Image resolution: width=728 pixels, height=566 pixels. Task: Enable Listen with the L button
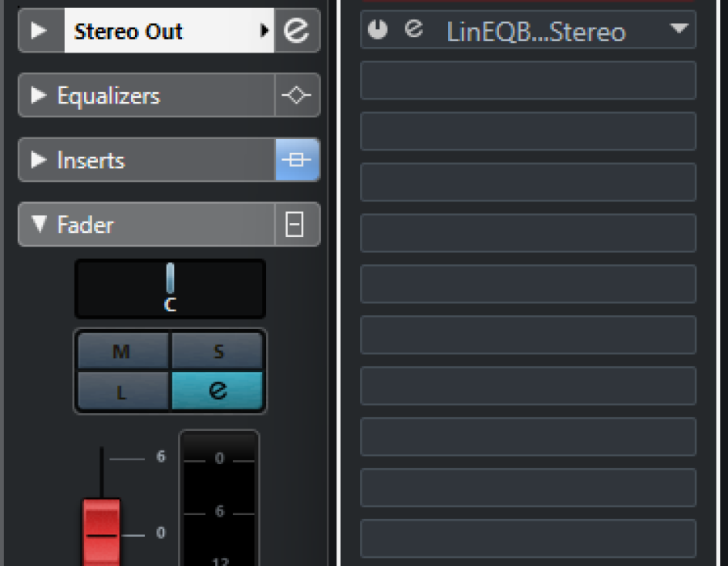pos(123,391)
